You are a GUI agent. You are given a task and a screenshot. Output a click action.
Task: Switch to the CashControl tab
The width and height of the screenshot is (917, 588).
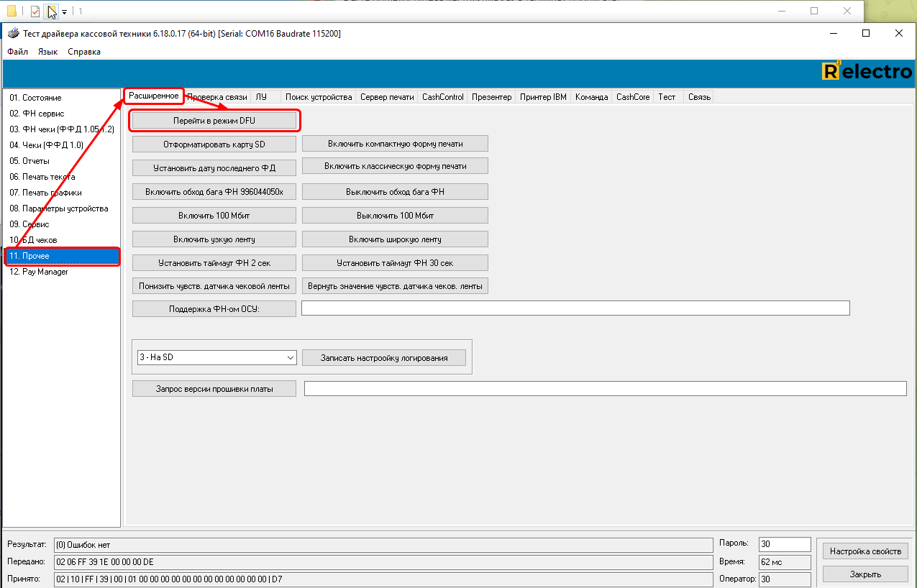tap(442, 97)
